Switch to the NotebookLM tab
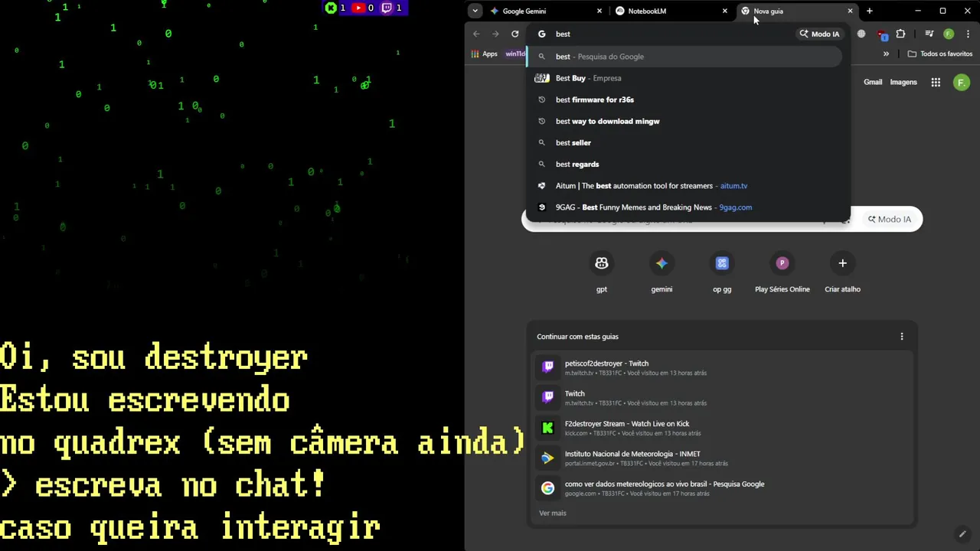 668,11
